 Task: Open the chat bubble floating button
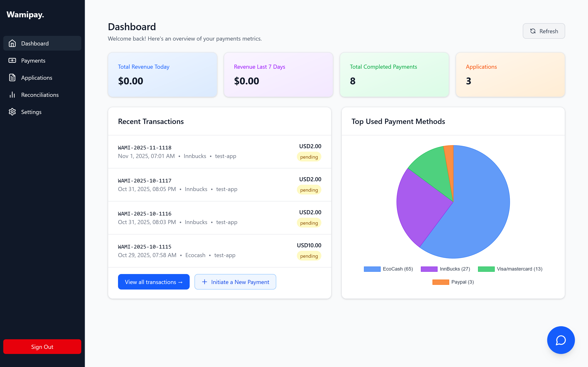tap(561, 340)
